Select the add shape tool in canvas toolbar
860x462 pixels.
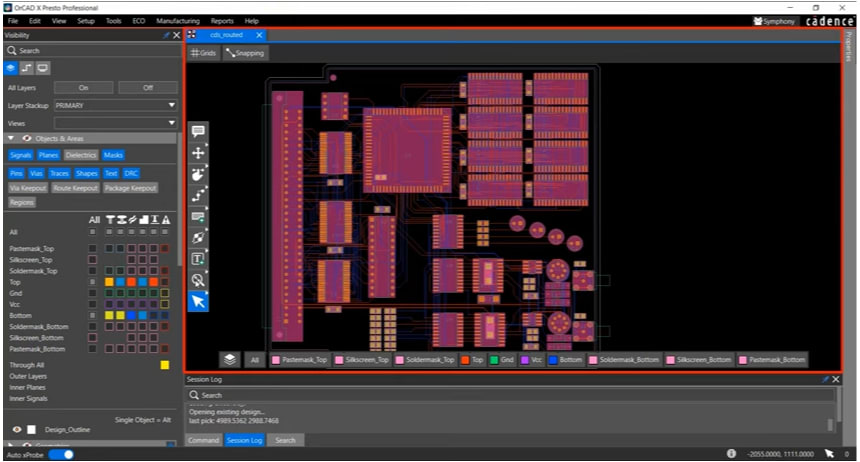click(x=198, y=216)
